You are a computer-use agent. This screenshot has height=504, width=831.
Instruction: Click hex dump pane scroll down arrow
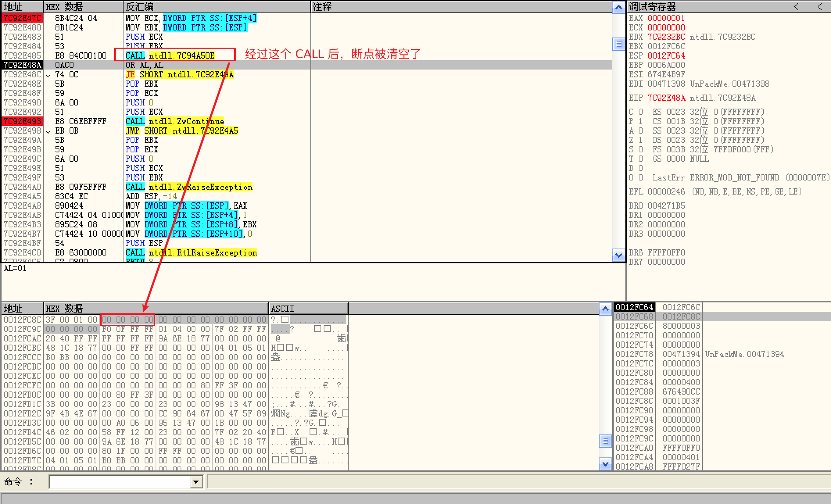[x=605, y=464]
